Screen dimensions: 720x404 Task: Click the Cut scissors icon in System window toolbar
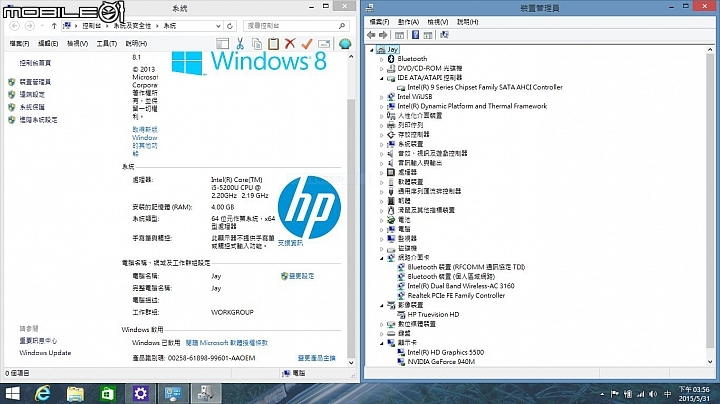coord(240,44)
